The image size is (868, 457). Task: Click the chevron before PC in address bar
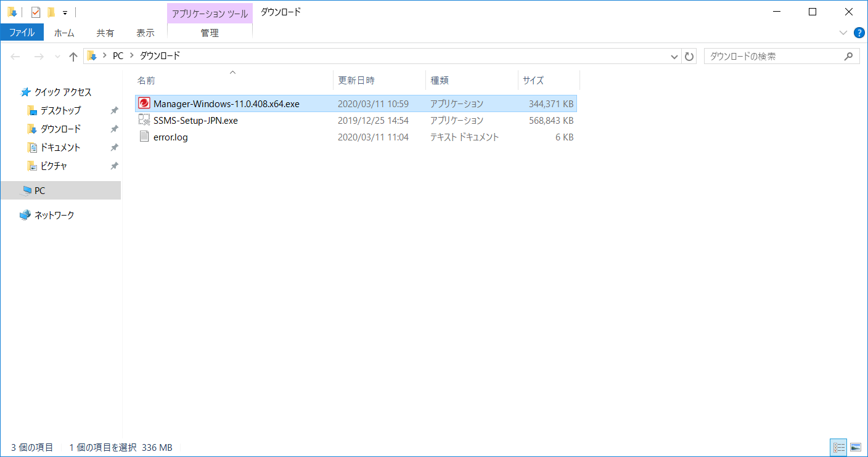(x=105, y=56)
